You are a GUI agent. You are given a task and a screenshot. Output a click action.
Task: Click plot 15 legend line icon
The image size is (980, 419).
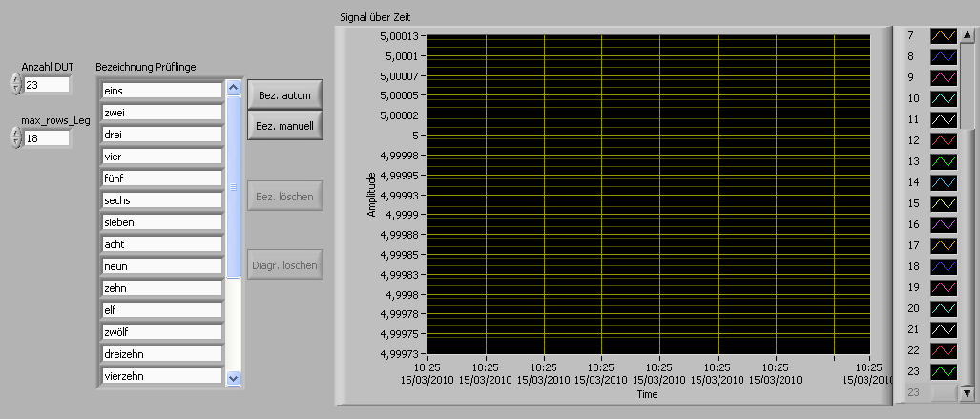click(x=943, y=203)
